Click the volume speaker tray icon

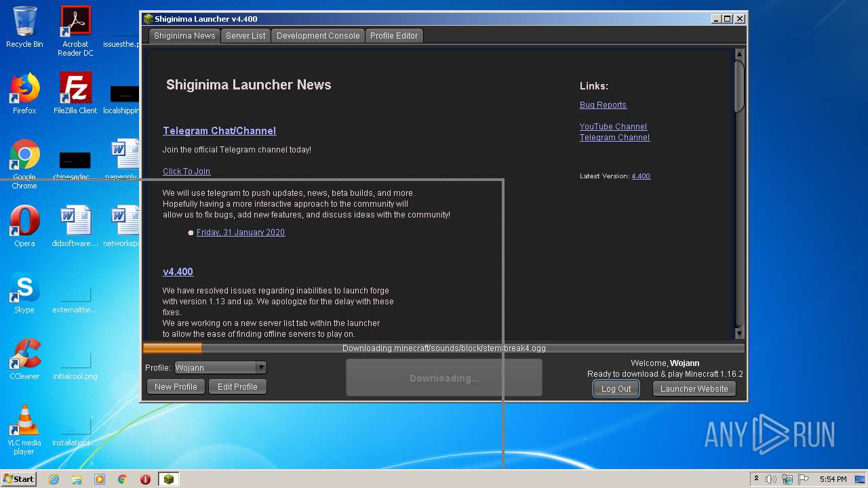770,479
